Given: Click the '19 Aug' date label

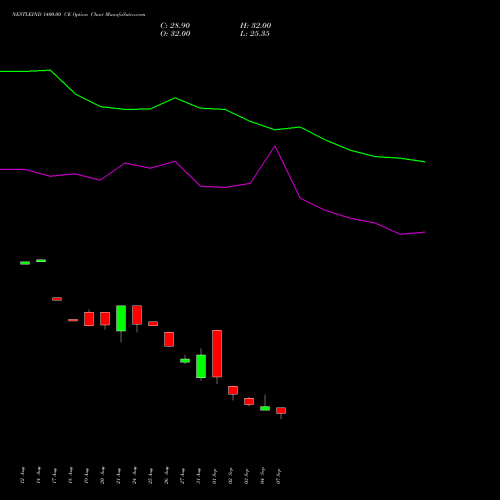Looking at the screenshot, I should (87, 475).
